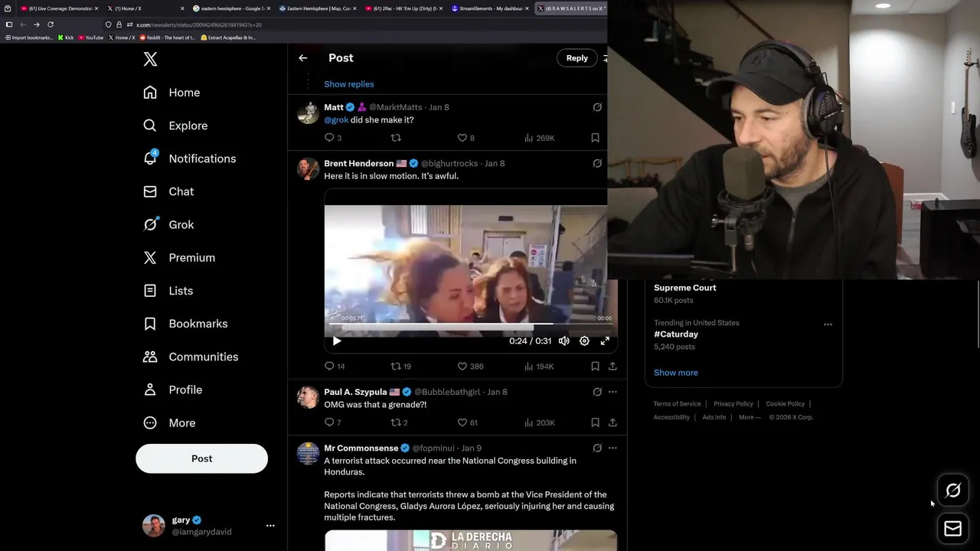Open Grok in sidebar
Viewport: 980px width, 551px height.
(168, 224)
